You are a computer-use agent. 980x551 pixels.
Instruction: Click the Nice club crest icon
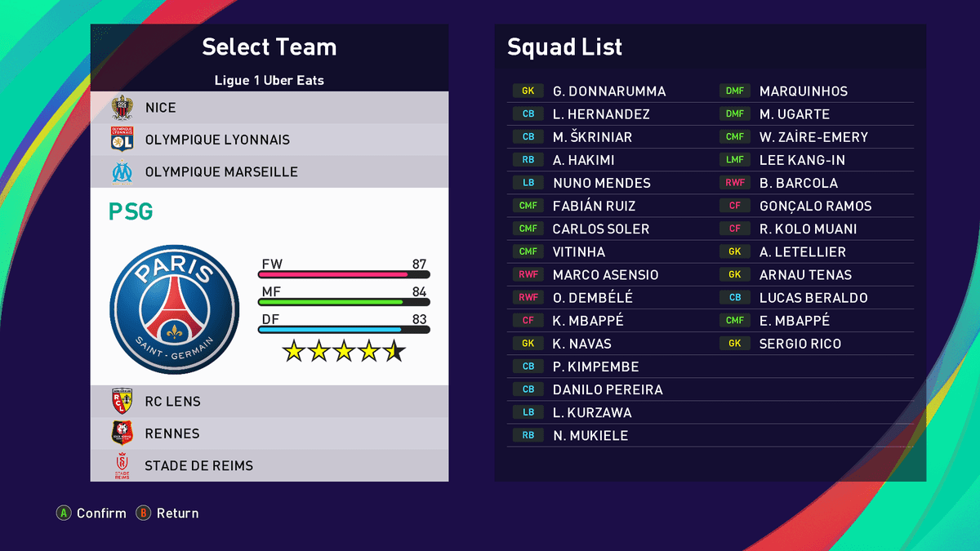pos(122,108)
